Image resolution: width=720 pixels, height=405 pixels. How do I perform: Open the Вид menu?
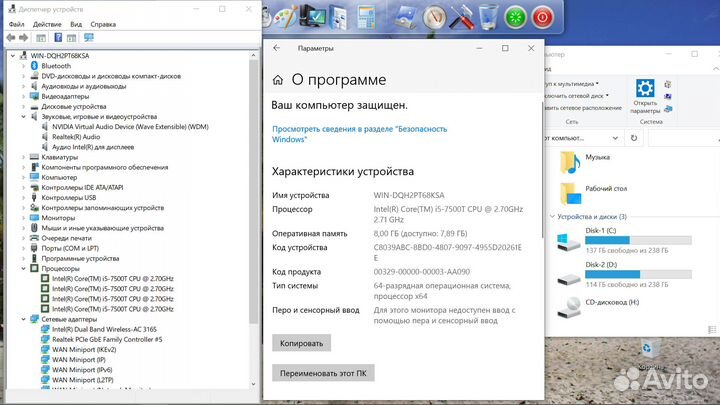(76, 24)
